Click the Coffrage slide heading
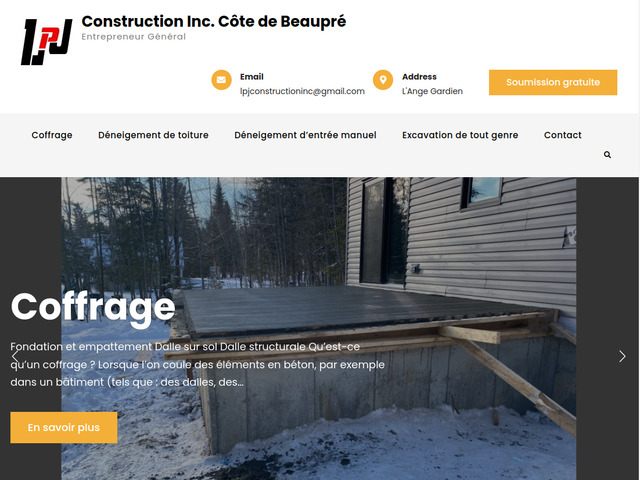This screenshot has width=640, height=480. (x=93, y=308)
